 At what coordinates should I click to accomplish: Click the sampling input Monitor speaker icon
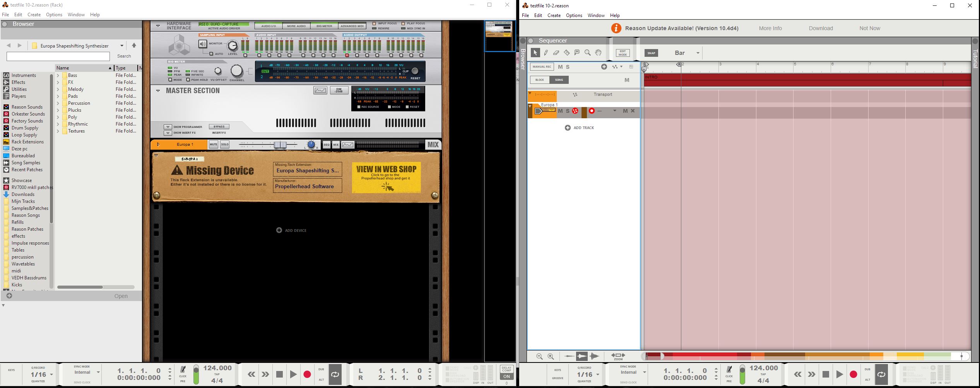coord(203,44)
